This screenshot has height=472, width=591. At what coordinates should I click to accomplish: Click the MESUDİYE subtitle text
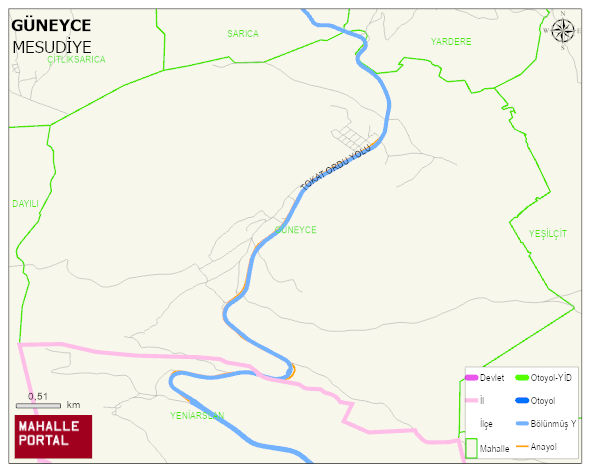point(52,47)
